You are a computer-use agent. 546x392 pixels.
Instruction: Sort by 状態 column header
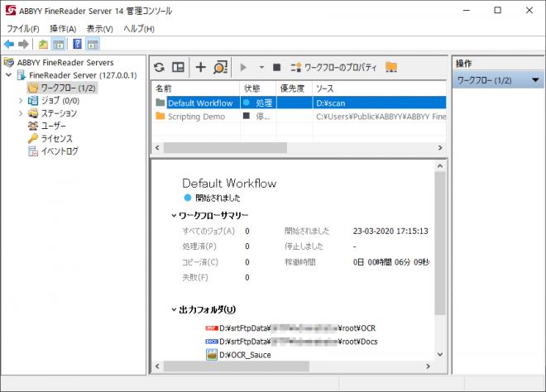pyautogui.click(x=258, y=88)
